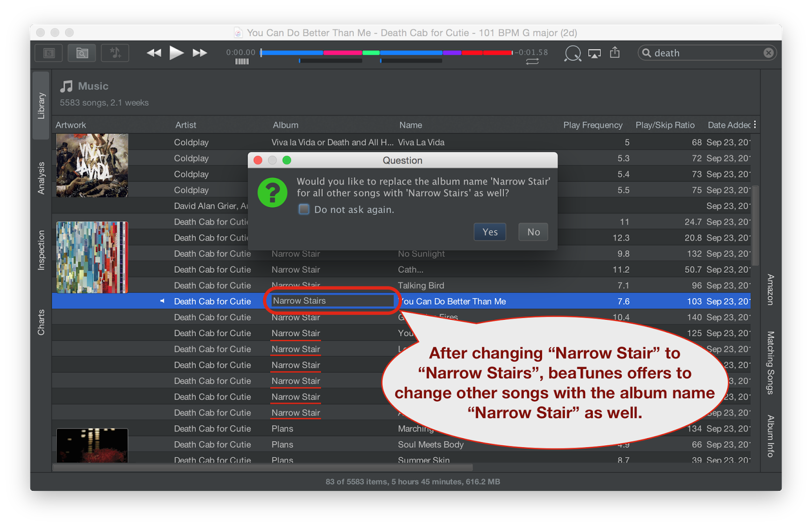Select the 'Viva La Vida' song row

tap(401, 142)
